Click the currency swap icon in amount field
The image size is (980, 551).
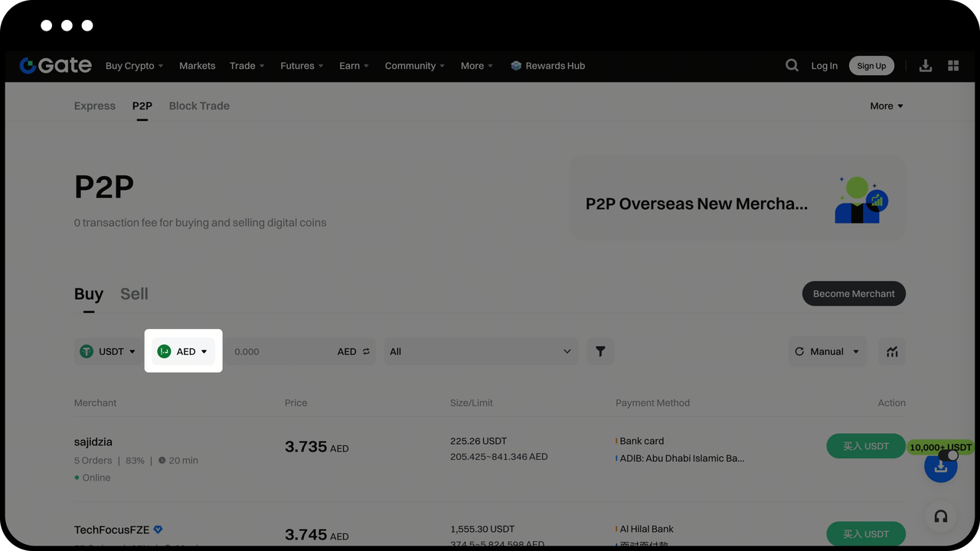pos(366,351)
